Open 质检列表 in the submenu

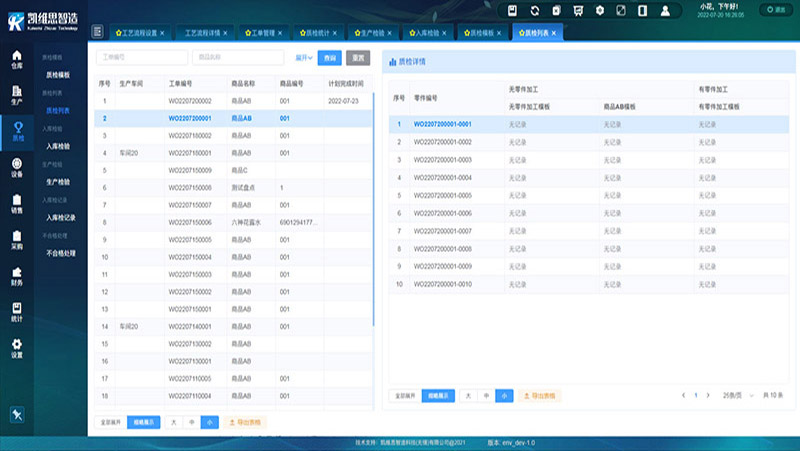click(x=58, y=111)
